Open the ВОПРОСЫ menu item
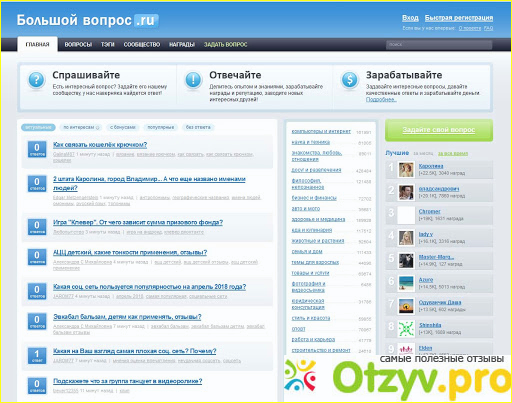512x403 pixels. pos(78,44)
